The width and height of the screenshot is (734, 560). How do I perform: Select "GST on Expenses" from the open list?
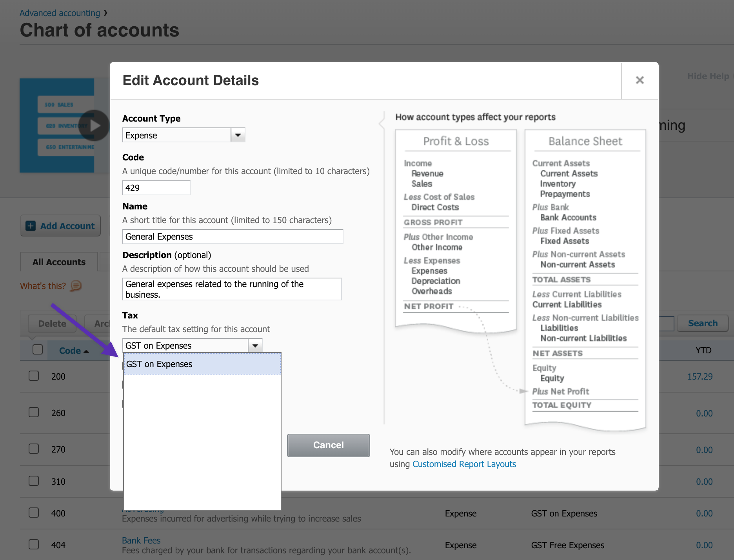[159, 364]
